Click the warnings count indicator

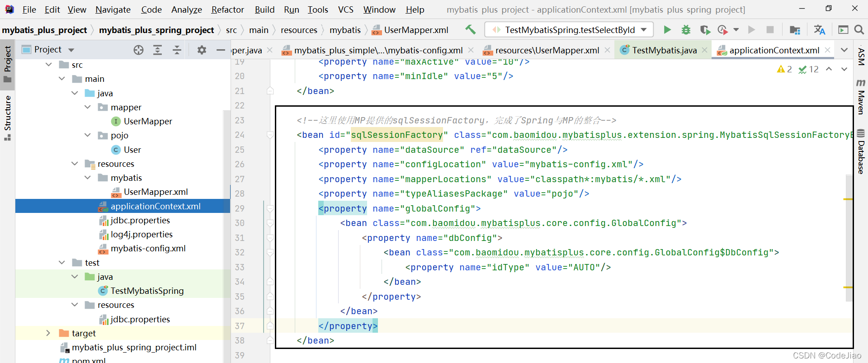[x=784, y=69]
